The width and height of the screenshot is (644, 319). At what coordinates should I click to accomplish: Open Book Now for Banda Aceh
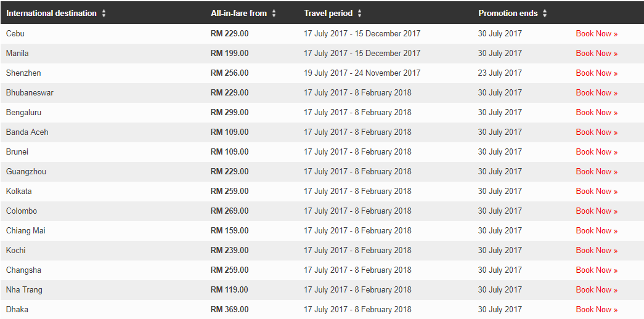coord(597,132)
